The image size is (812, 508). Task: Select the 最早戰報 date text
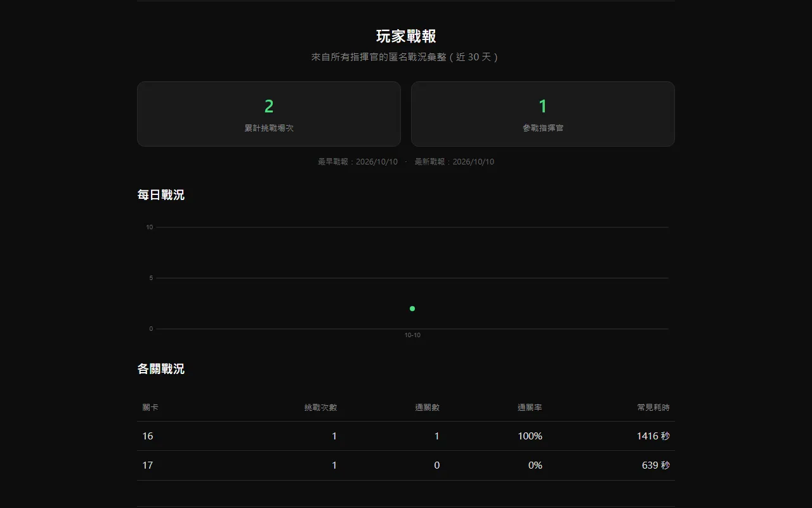click(x=358, y=162)
